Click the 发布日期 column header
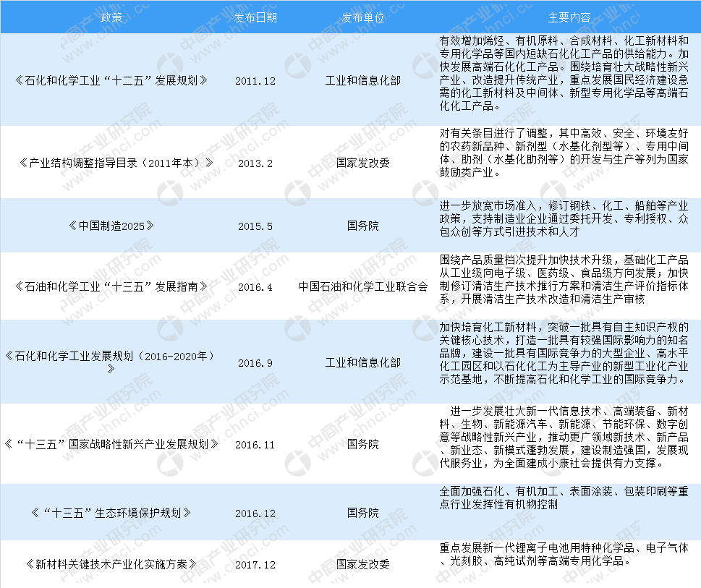The height and width of the screenshot is (588, 701). 255,17
